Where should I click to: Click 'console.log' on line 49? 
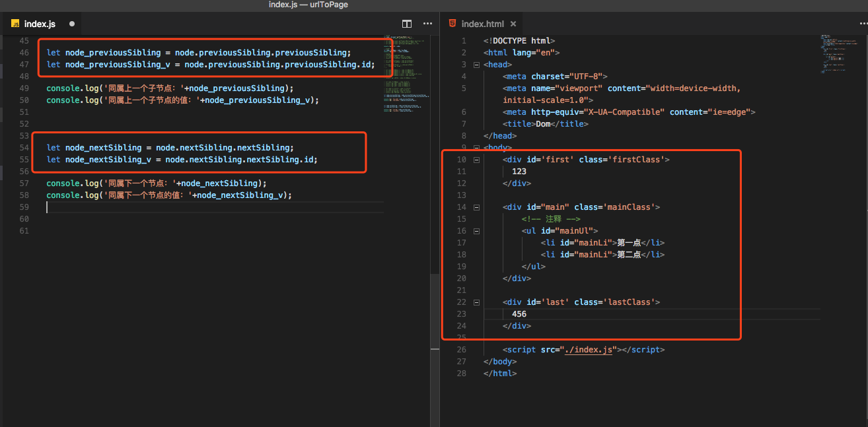click(x=73, y=88)
